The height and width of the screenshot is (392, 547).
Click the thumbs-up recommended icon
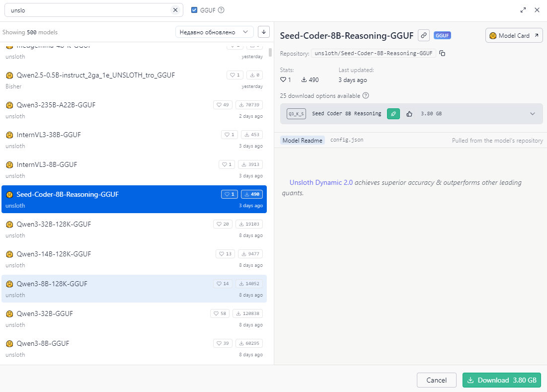click(x=409, y=114)
